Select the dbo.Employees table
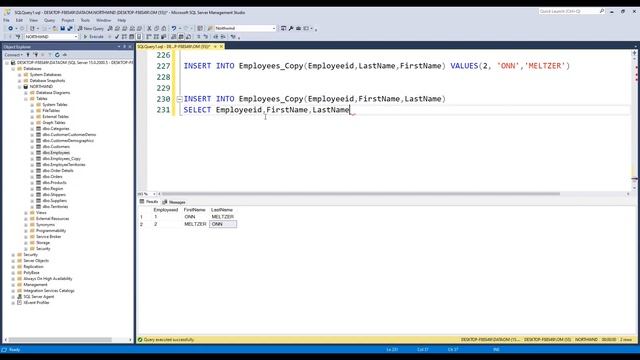The height and width of the screenshot is (360, 640). (56, 153)
